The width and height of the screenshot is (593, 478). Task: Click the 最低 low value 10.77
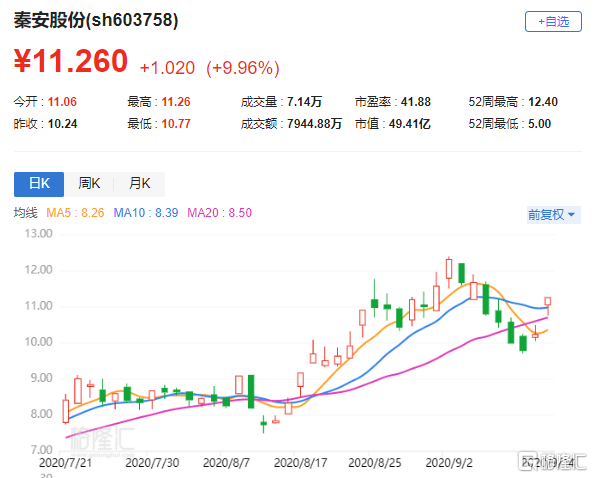(176, 124)
